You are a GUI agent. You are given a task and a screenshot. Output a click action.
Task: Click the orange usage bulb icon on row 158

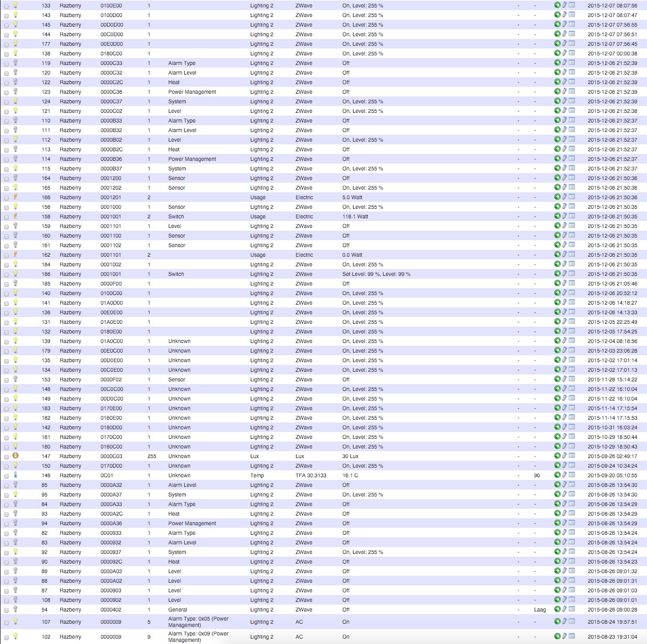tap(15, 216)
